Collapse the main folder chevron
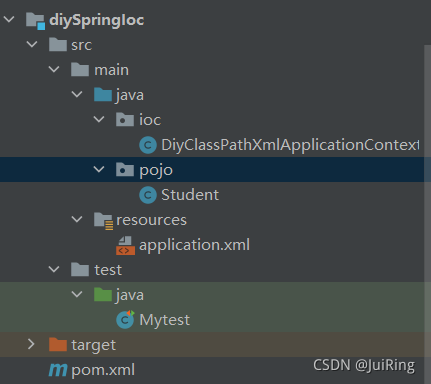 pos(54,69)
